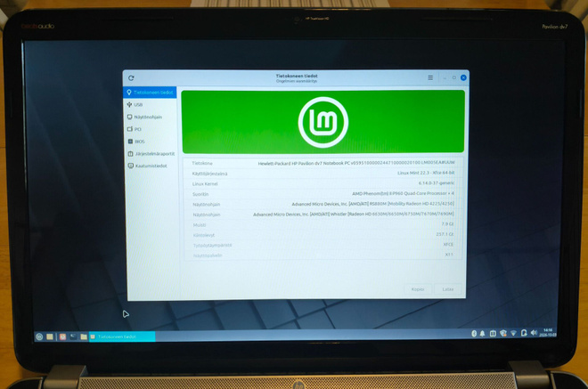Maximize the Tietokoneen tiedot window
The image size is (588, 389).
click(453, 77)
